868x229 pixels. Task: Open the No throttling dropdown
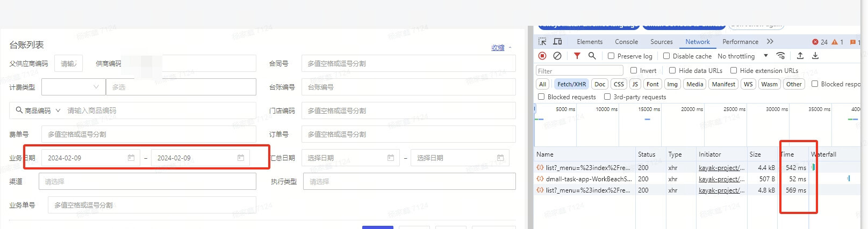(743, 56)
